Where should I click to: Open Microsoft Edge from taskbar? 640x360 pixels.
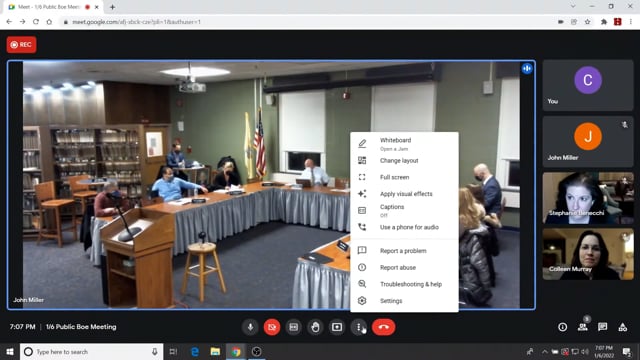pos(195,351)
